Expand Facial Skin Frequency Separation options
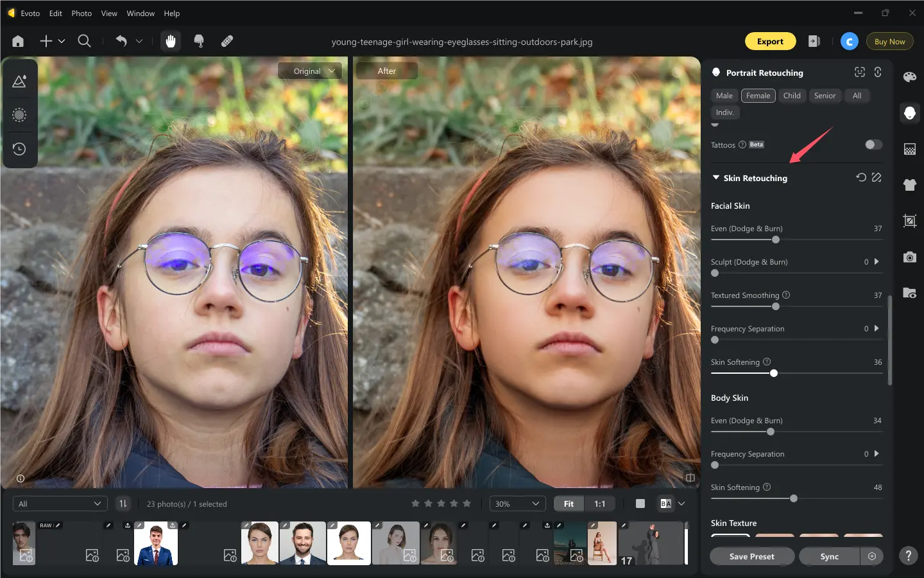 point(877,328)
